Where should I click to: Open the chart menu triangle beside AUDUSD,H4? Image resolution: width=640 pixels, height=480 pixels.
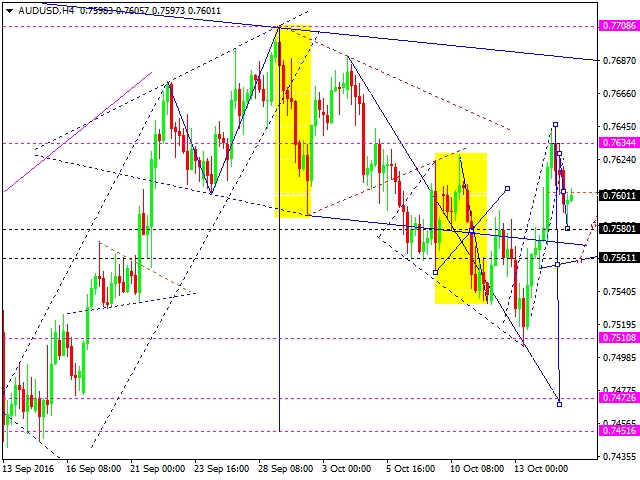point(9,11)
